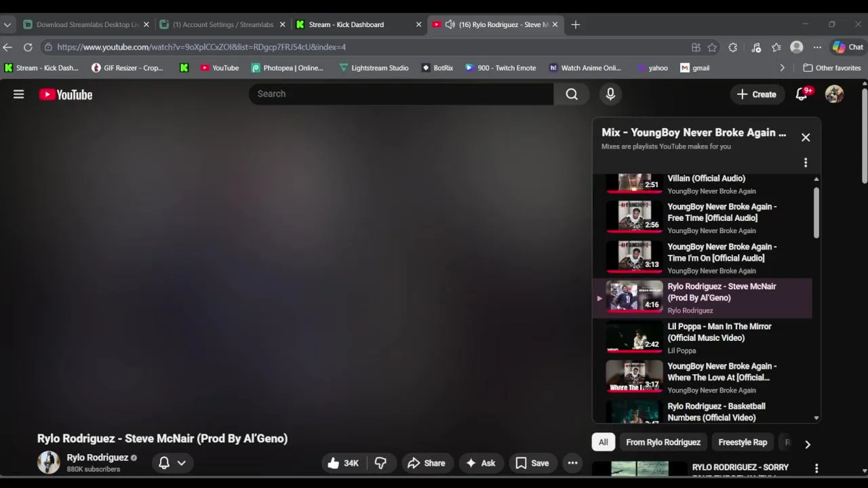The height and width of the screenshot is (488, 868).
Task: Open the account avatar menu
Action: [834, 94]
